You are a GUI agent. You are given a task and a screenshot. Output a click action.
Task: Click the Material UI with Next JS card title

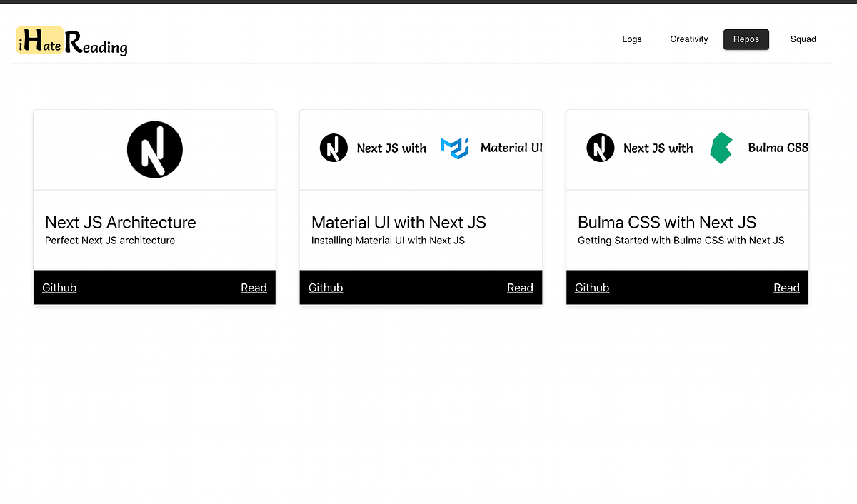(x=398, y=222)
